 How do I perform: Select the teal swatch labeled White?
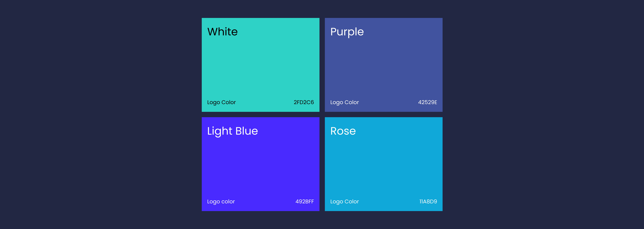point(261,65)
